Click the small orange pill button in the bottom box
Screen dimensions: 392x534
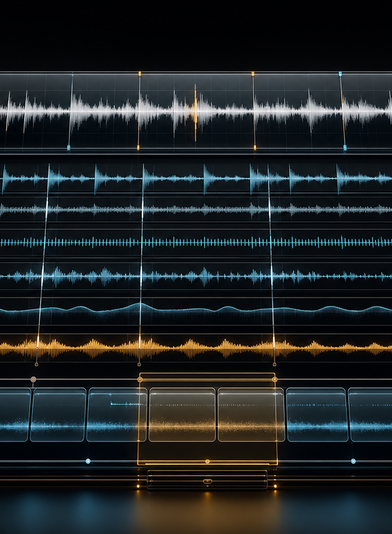[207, 481]
